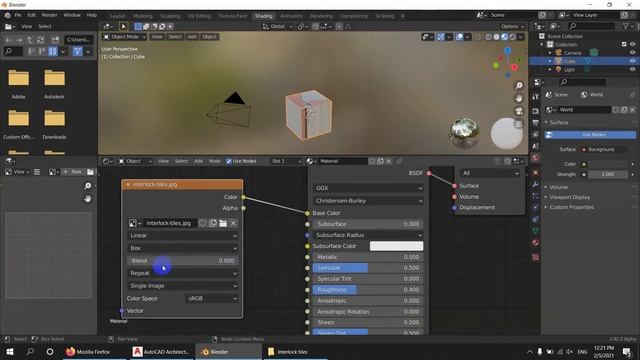Screen dimensions: 640x360
Task: Open GGX distribution dropdown
Action: (x=368, y=188)
